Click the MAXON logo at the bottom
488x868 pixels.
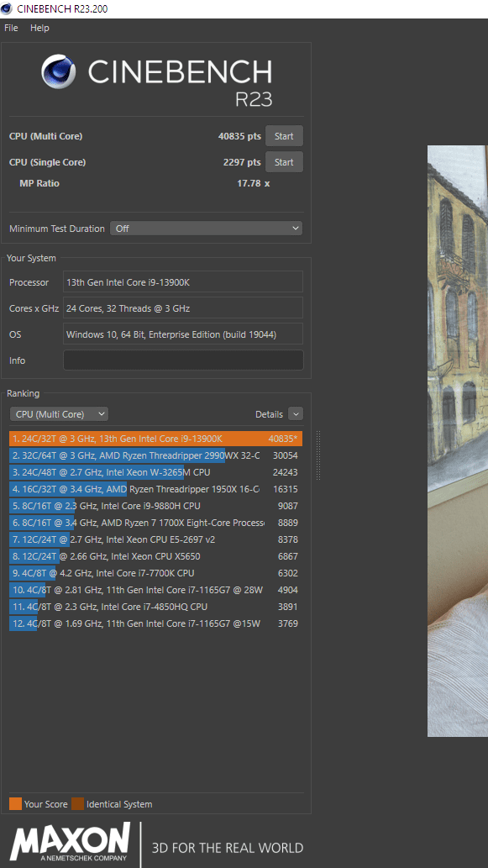71,842
